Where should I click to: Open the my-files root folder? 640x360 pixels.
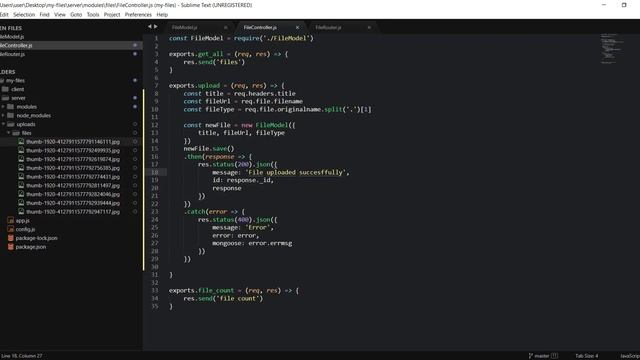point(15,80)
